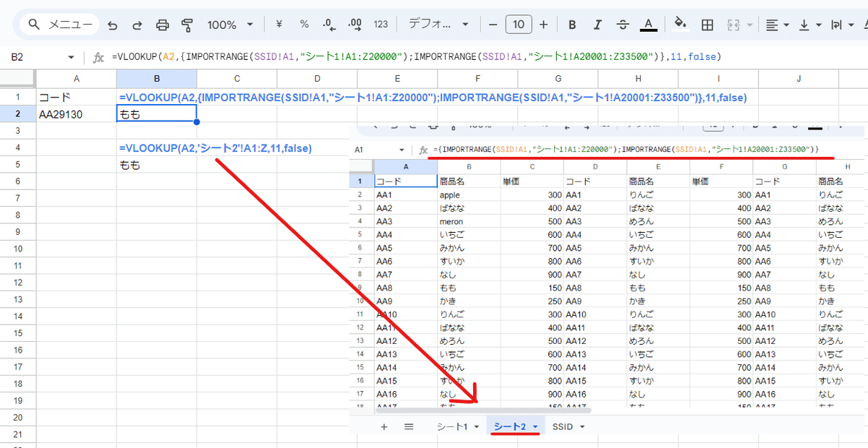This screenshot has height=448, width=868.
Task: Toggle strikethrough formatting
Action: coord(623,25)
